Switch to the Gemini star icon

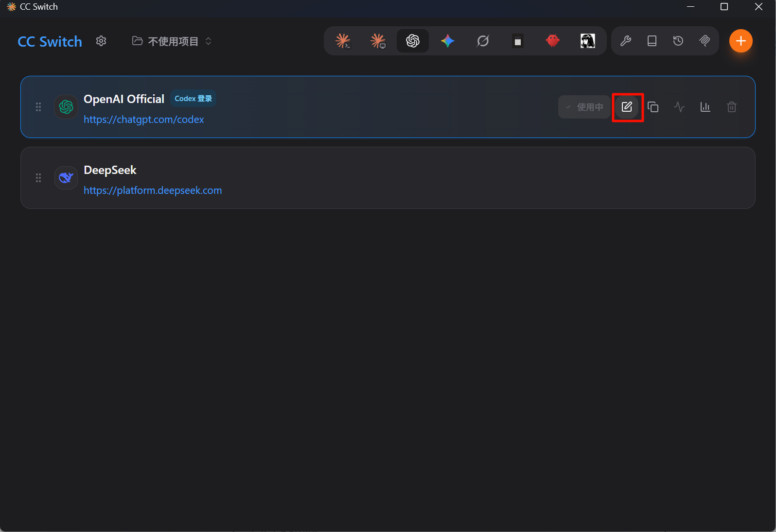pos(448,41)
